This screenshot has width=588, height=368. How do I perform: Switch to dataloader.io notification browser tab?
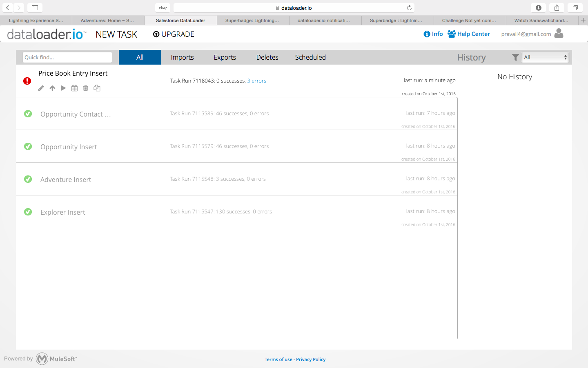point(325,20)
